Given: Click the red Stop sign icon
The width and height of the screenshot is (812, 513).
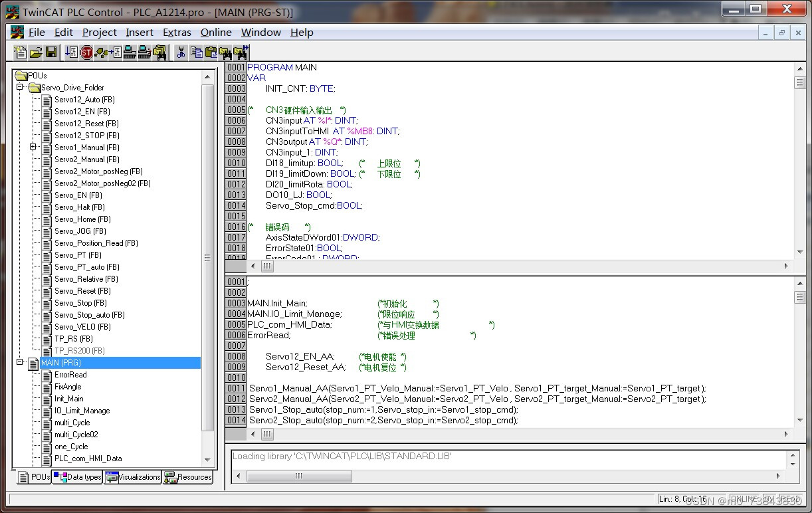Looking at the screenshot, I should click(x=86, y=52).
